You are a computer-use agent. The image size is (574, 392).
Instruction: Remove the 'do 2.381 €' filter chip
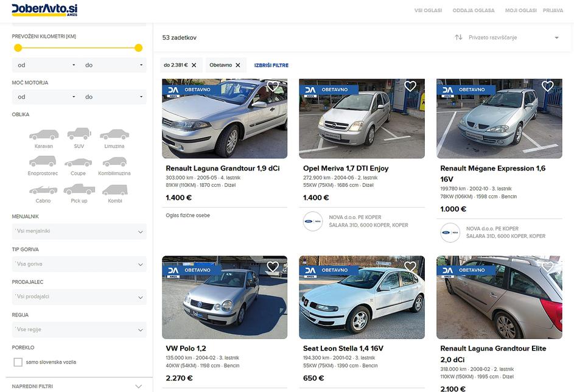pos(194,65)
